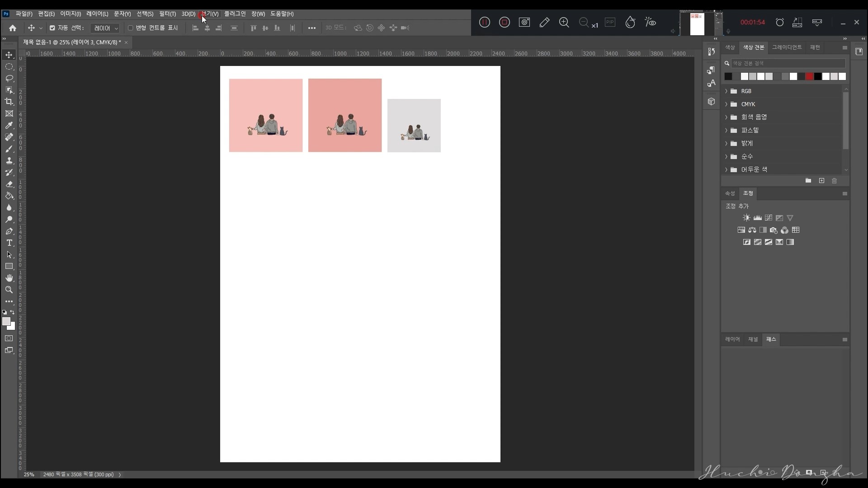The width and height of the screenshot is (868, 488).
Task: Click the red color swatch
Action: coord(810,76)
